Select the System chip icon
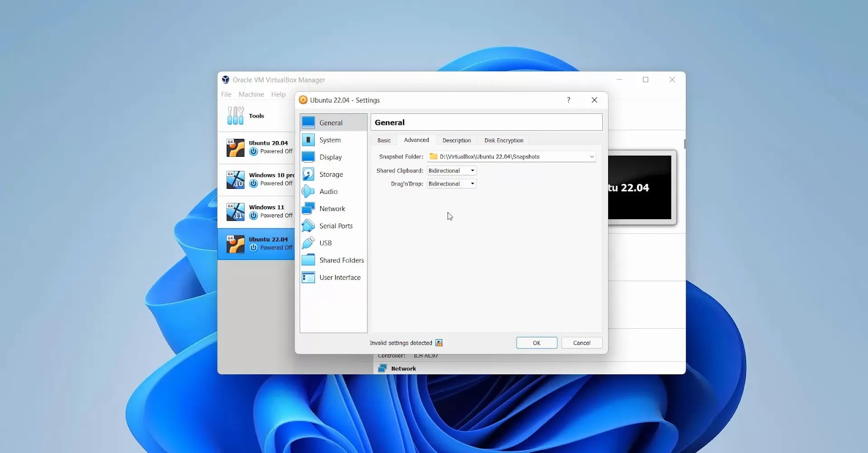This screenshot has width=868, height=453. click(x=308, y=140)
